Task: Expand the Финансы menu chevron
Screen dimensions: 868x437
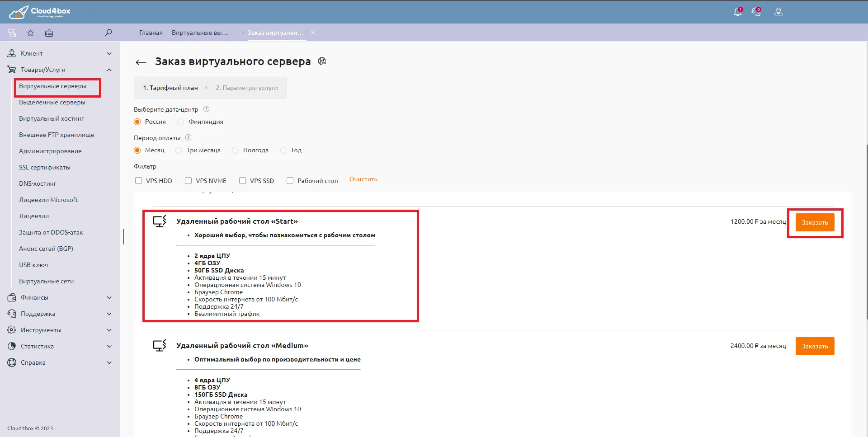Action: click(x=109, y=297)
